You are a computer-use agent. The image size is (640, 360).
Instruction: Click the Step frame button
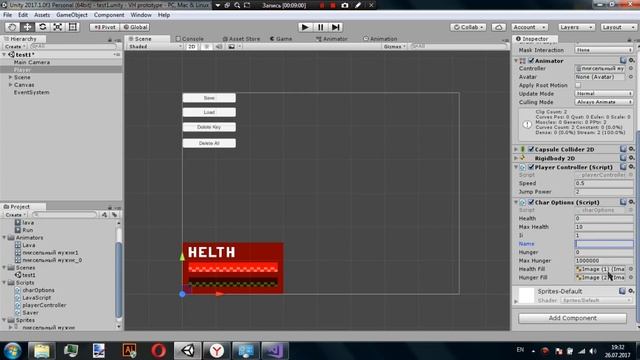click(x=336, y=27)
